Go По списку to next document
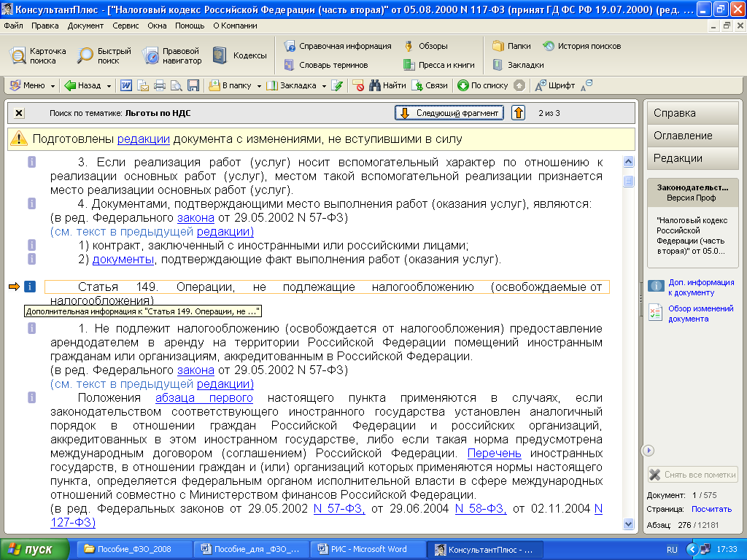The image size is (747, 560). 483,86
